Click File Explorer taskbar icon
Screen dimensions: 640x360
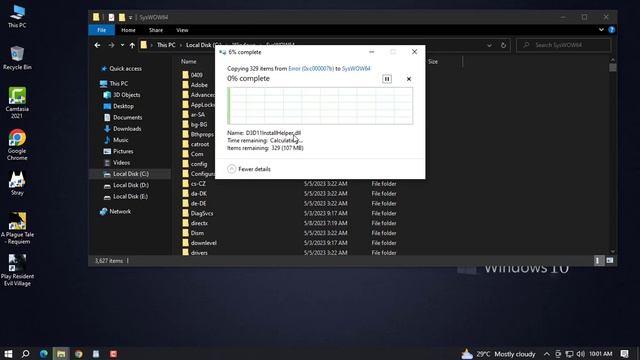click(61, 353)
